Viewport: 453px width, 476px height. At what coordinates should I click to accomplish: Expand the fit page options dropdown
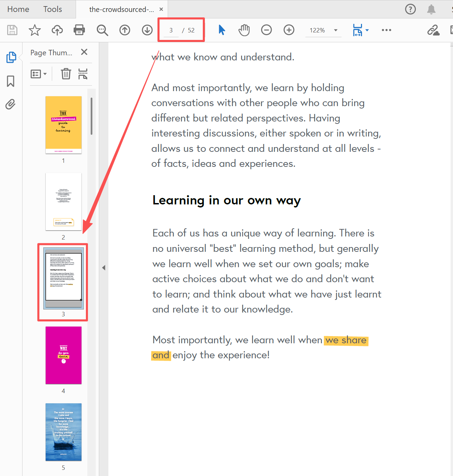tap(367, 30)
